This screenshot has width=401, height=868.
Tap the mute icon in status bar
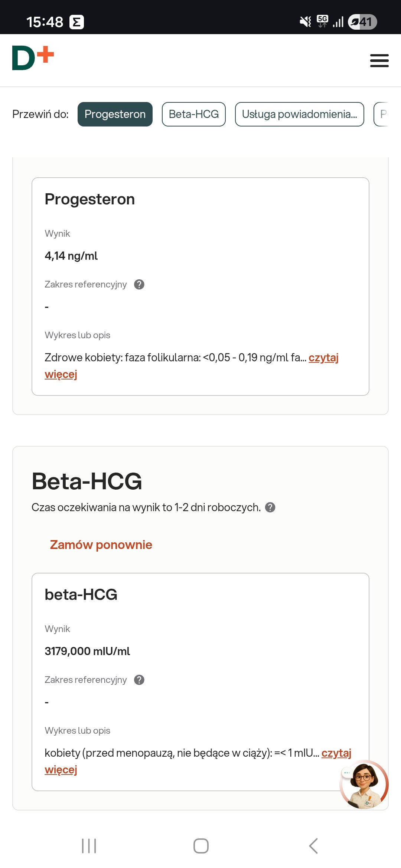[305, 22]
